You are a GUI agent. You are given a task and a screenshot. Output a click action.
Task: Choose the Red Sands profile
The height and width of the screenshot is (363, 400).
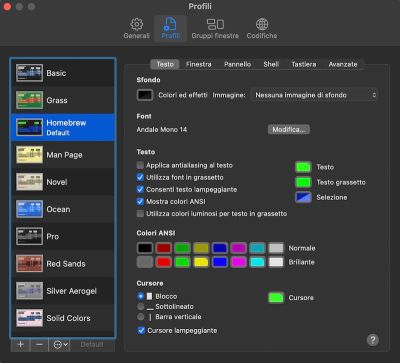tap(63, 264)
